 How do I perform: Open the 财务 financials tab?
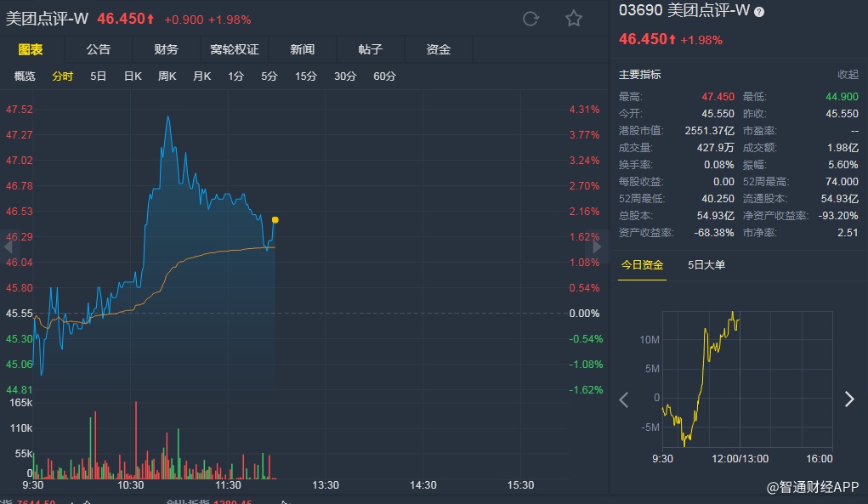[166, 49]
